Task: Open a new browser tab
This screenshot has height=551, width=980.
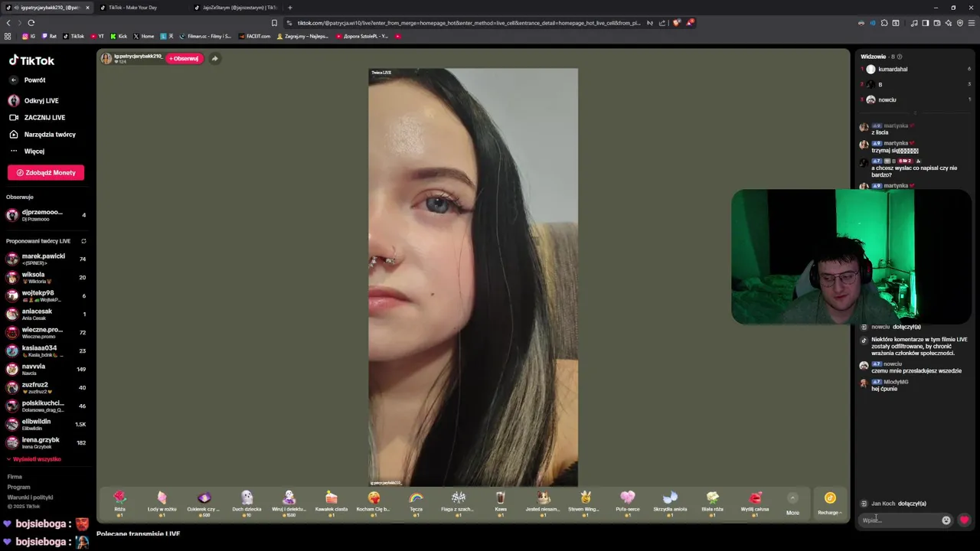Action: point(289,8)
